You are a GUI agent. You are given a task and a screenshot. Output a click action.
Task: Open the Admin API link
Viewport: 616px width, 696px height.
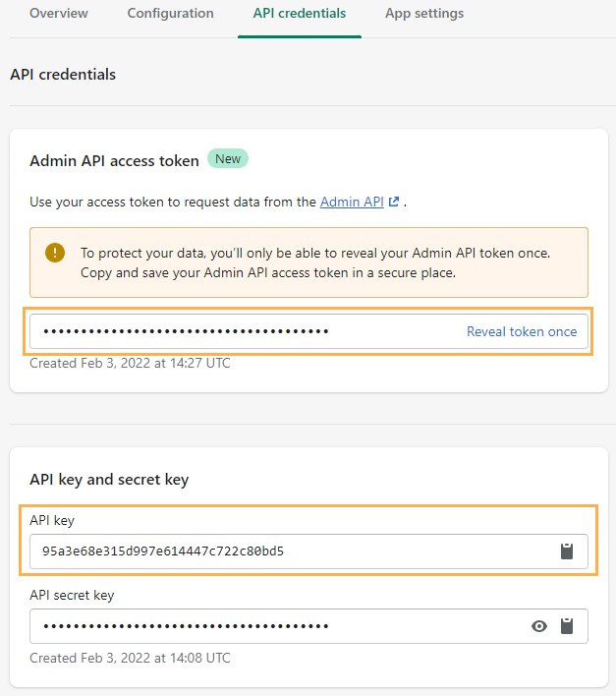pyautogui.click(x=352, y=202)
